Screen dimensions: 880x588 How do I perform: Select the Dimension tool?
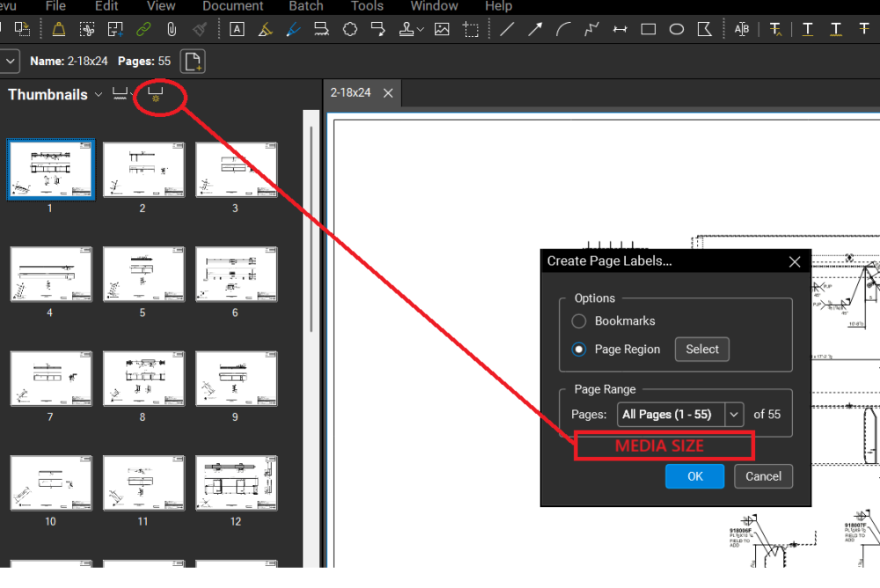point(620,29)
